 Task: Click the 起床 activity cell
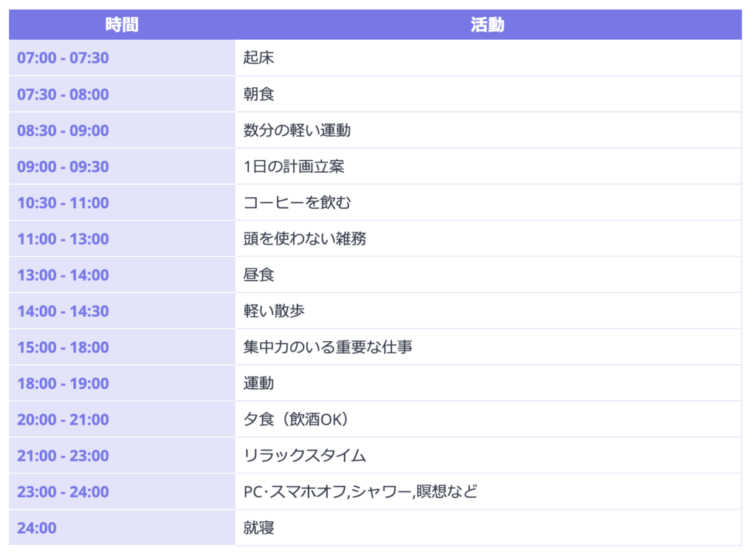pos(259,58)
